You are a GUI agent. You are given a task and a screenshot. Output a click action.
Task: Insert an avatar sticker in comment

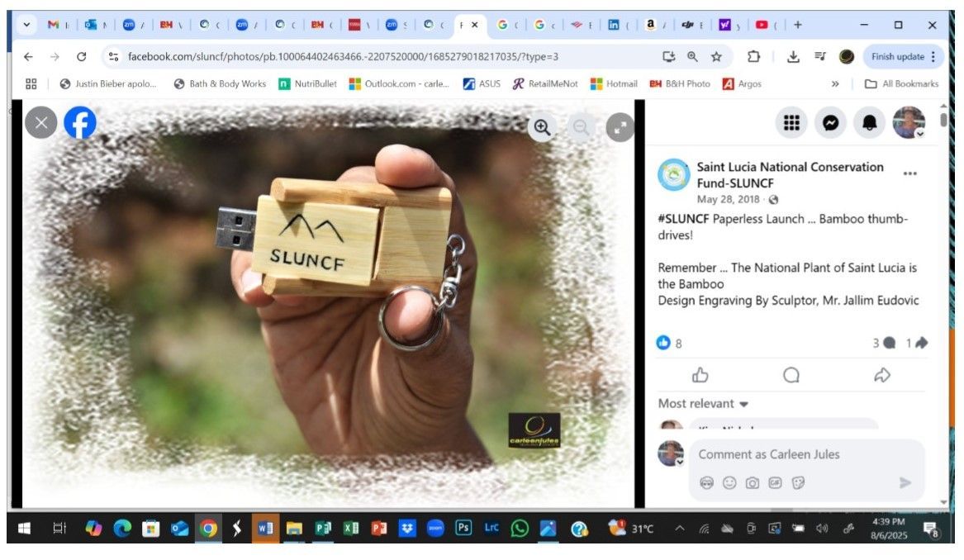click(707, 483)
